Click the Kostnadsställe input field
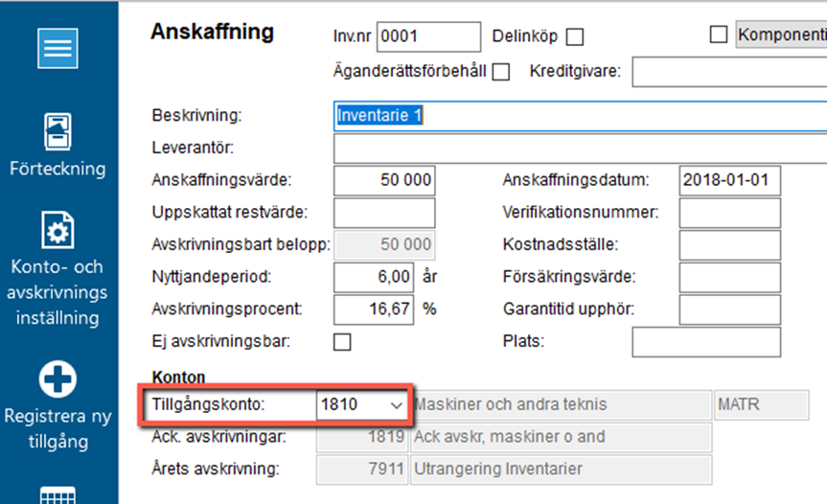The width and height of the screenshot is (827, 504). click(730, 245)
